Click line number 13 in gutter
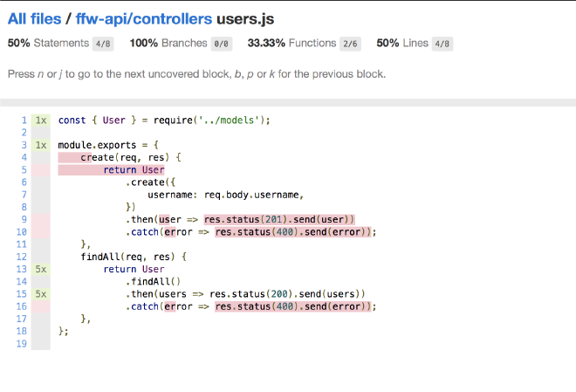 pyautogui.click(x=21, y=270)
